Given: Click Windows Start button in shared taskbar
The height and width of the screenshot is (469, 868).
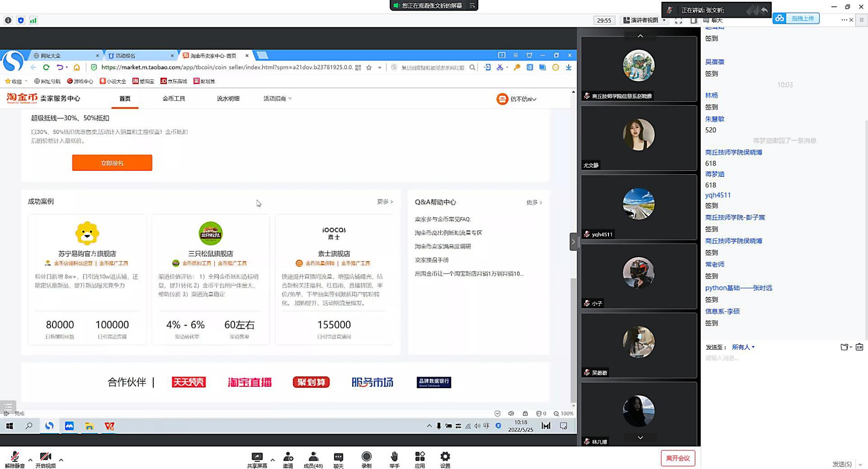Looking at the screenshot, I should pos(9,426).
